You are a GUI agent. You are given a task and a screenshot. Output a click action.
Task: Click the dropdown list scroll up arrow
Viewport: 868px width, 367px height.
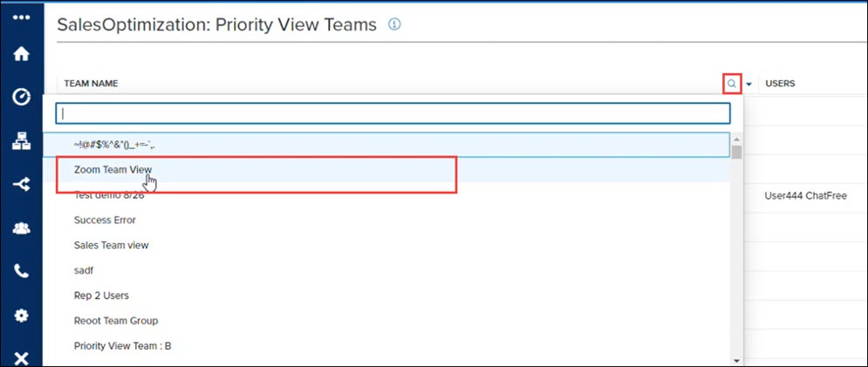coord(736,139)
